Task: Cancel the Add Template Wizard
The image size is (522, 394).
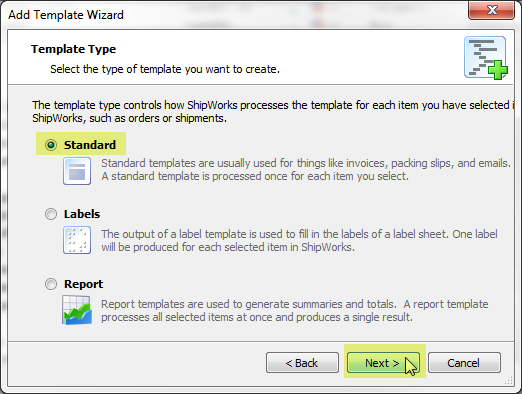Action: coord(464,363)
